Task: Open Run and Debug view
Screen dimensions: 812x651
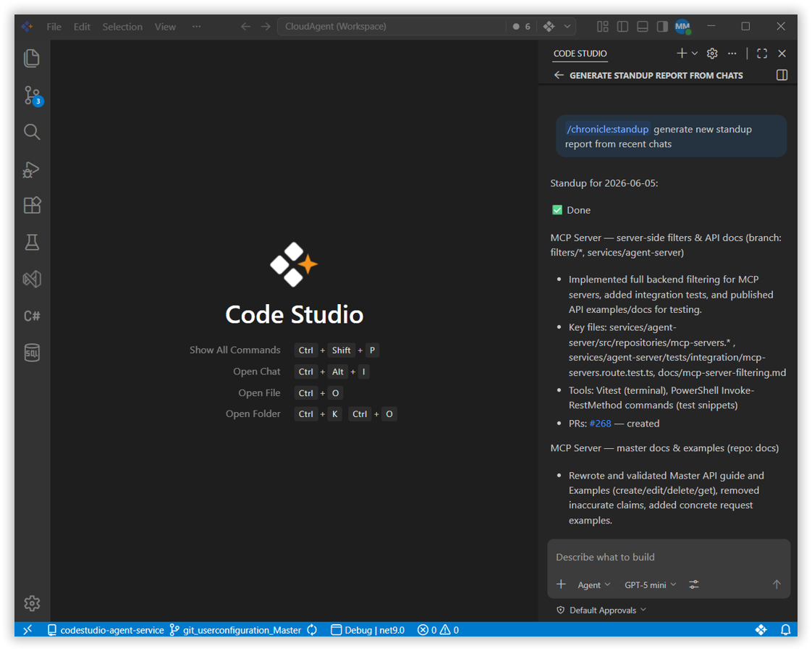Action: click(32, 169)
